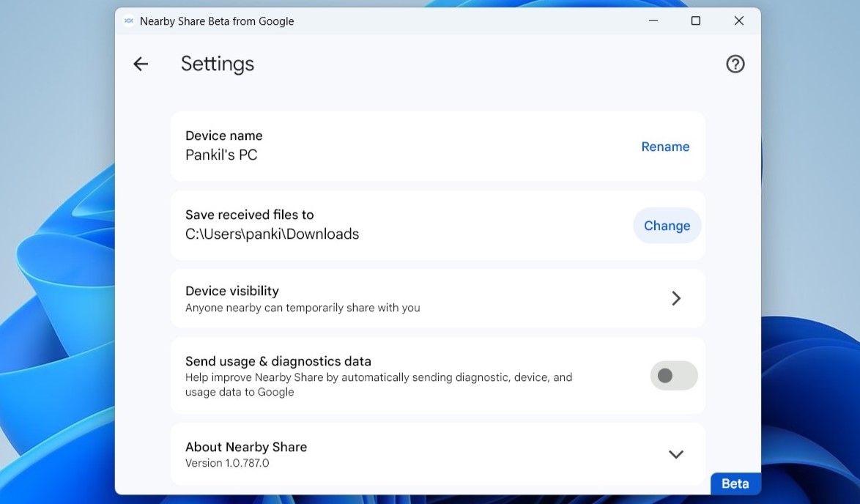Minimize the Nearby Share window

pos(653,21)
